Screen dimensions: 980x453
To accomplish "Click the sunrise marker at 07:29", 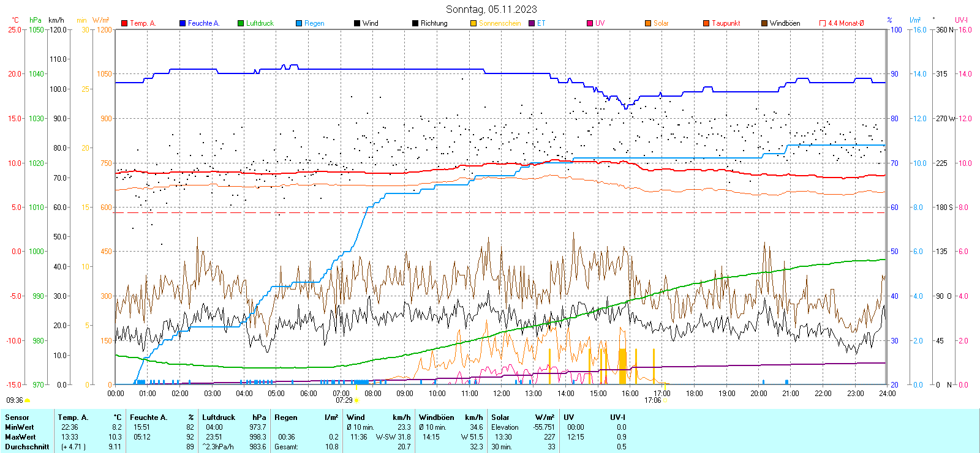I will click(356, 400).
